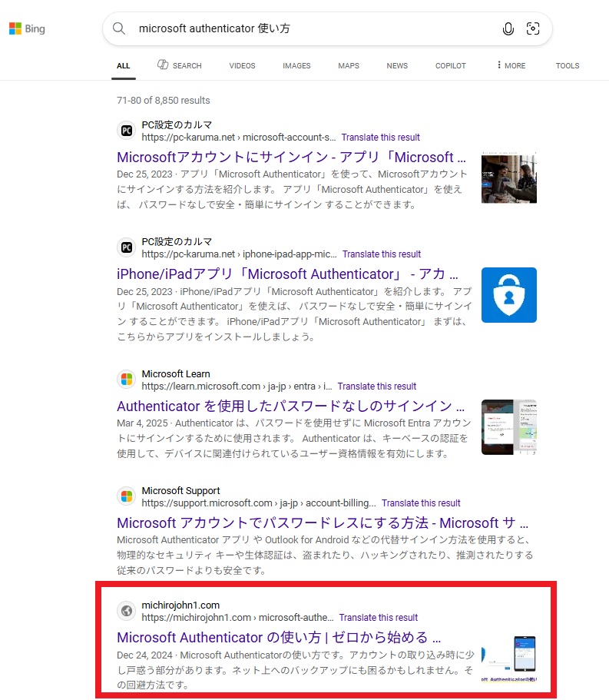Image resolution: width=609 pixels, height=700 pixels.
Task: Switch to the SEARCH tab
Action: click(x=180, y=65)
